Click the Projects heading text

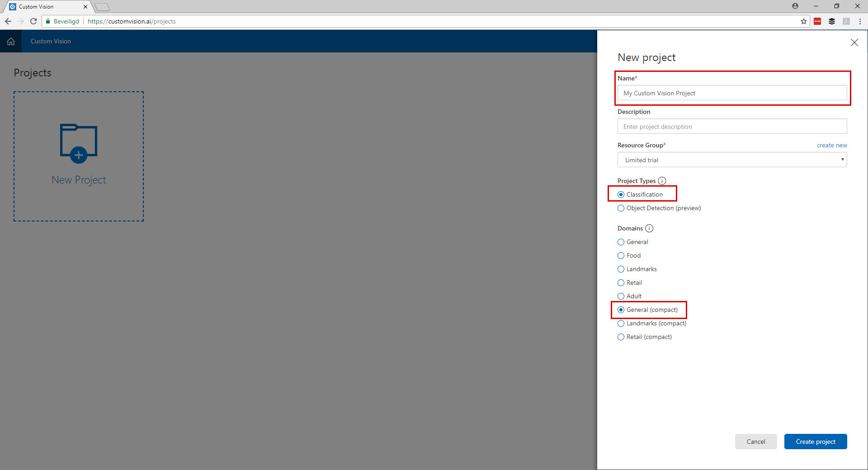[x=33, y=73]
